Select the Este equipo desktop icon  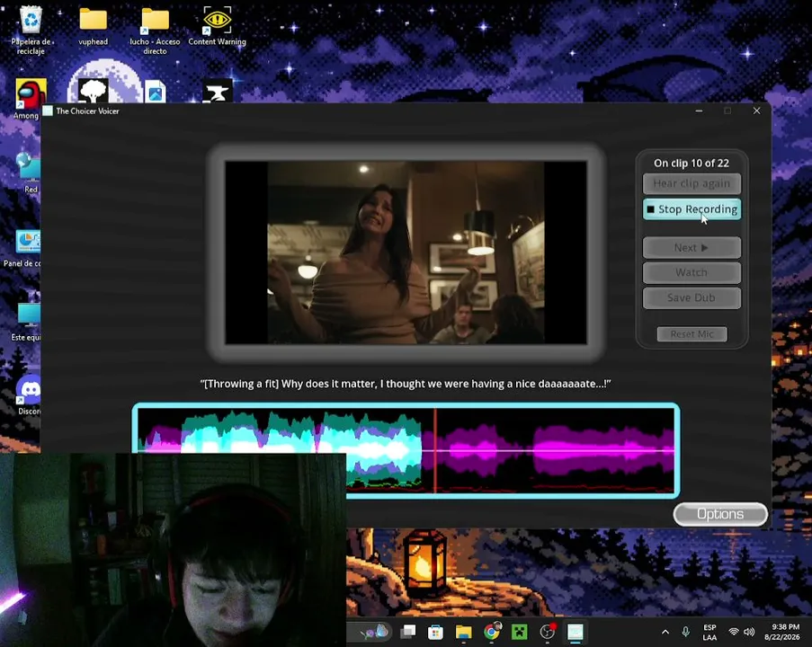(x=27, y=322)
